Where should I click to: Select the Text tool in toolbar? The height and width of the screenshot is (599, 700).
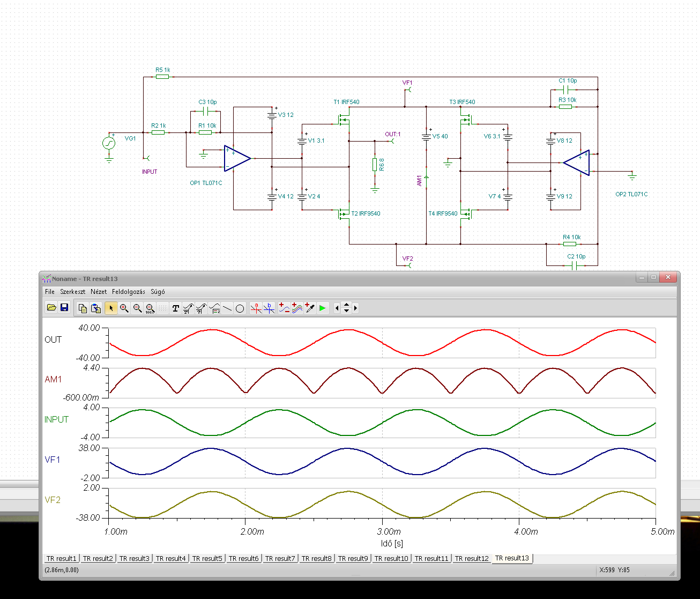175,308
